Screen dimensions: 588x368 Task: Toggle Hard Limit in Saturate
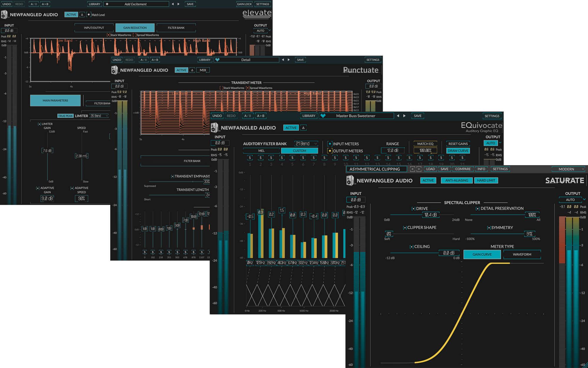point(486,180)
